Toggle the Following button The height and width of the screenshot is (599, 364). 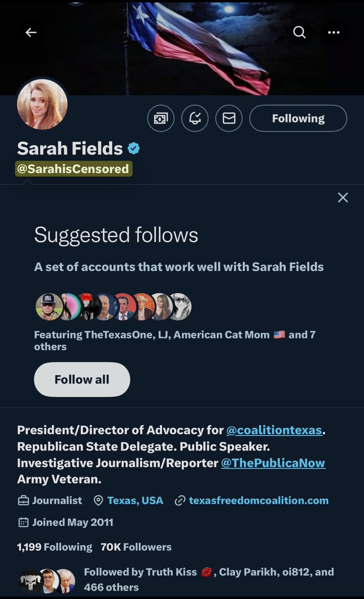point(298,118)
